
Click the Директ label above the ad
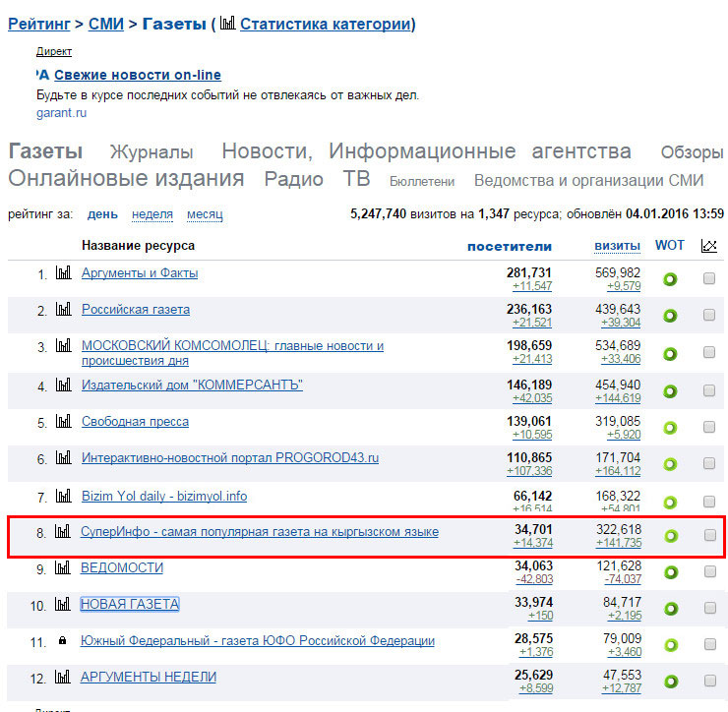54,51
